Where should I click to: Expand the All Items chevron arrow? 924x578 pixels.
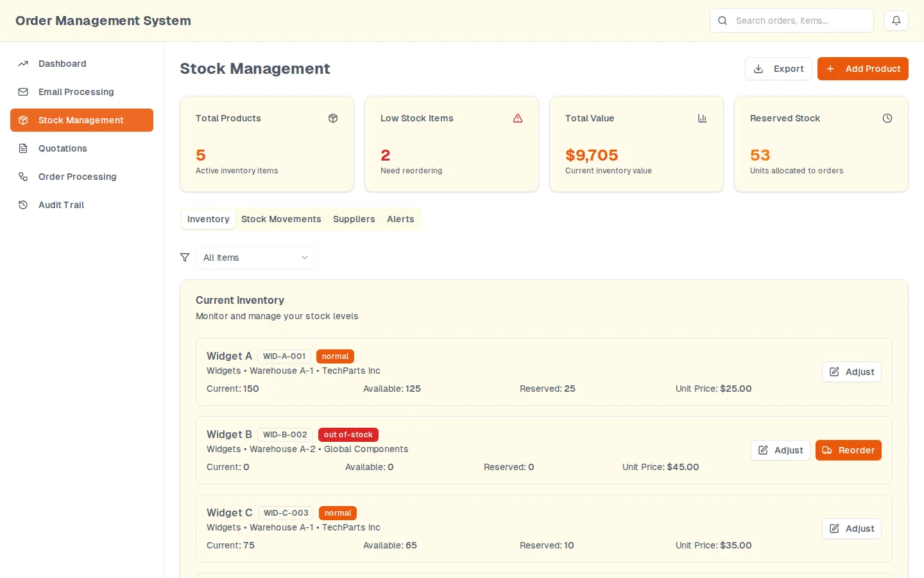pos(305,258)
